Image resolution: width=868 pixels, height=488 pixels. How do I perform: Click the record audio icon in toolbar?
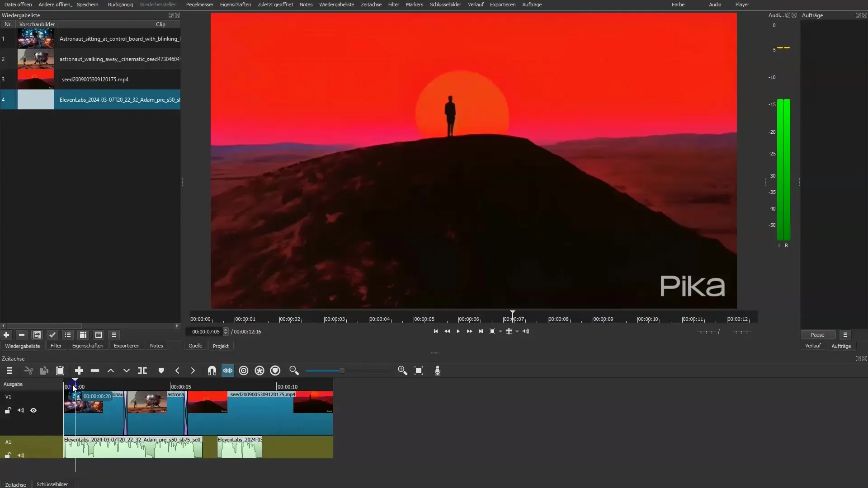(x=438, y=371)
